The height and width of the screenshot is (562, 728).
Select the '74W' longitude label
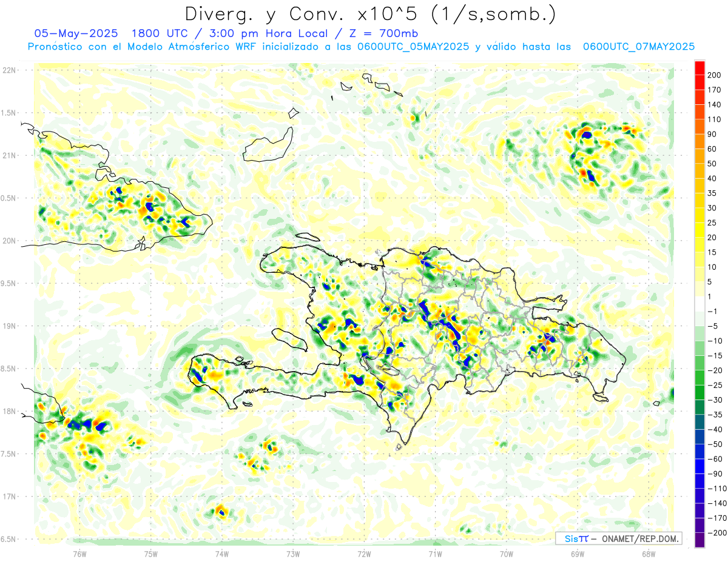click(x=222, y=554)
